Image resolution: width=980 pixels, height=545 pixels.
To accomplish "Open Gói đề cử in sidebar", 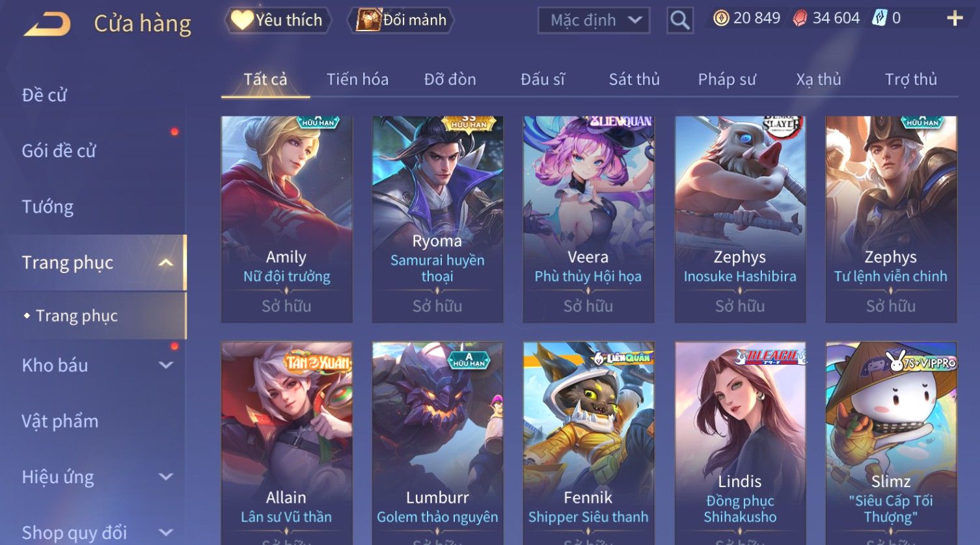I will [59, 151].
